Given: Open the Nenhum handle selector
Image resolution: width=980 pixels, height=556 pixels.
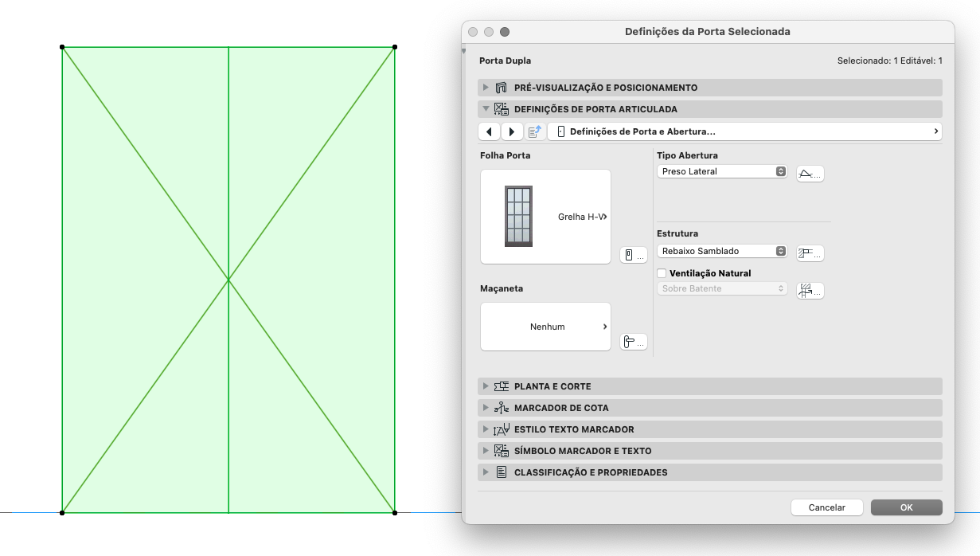Looking at the screenshot, I should click(x=545, y=327).
